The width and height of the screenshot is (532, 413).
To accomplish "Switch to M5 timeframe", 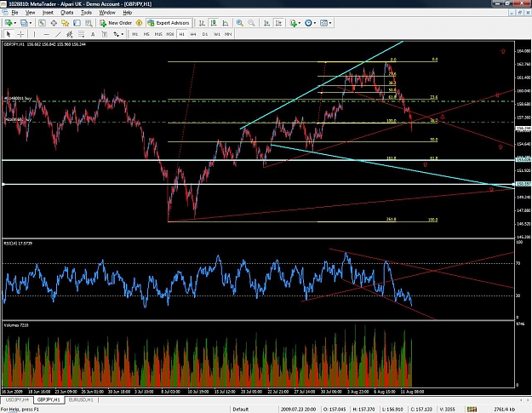I will (x=146, y=34).
